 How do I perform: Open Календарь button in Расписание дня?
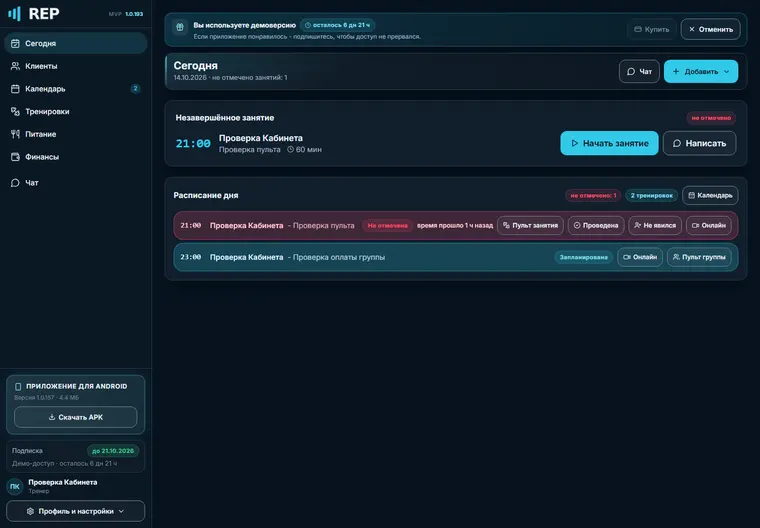(x=710, y=195)
